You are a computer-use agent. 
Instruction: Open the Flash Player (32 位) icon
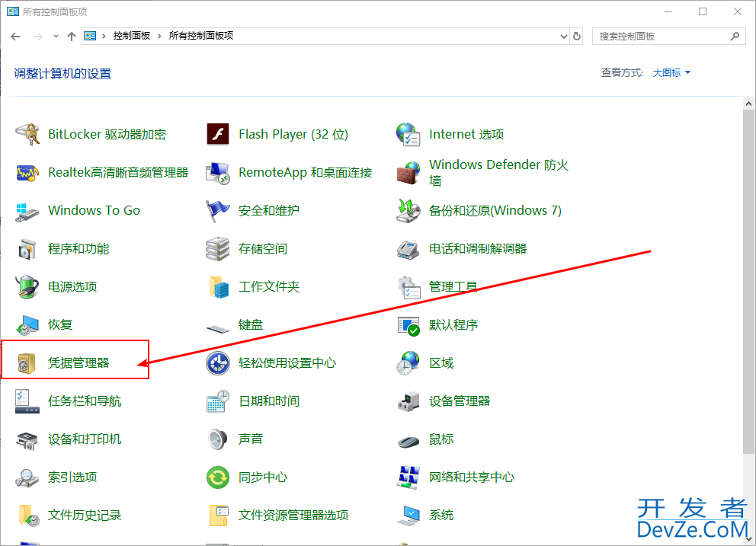click(x=218, y=134)
